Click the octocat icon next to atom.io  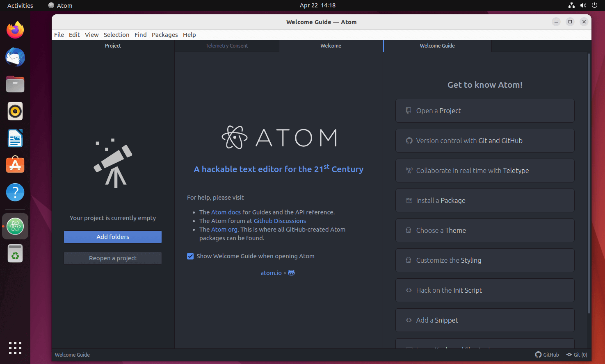pos(291,273)
